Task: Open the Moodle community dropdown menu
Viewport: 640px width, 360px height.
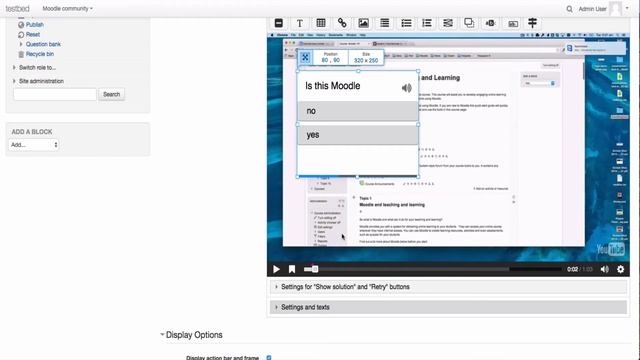Action: 67,9
